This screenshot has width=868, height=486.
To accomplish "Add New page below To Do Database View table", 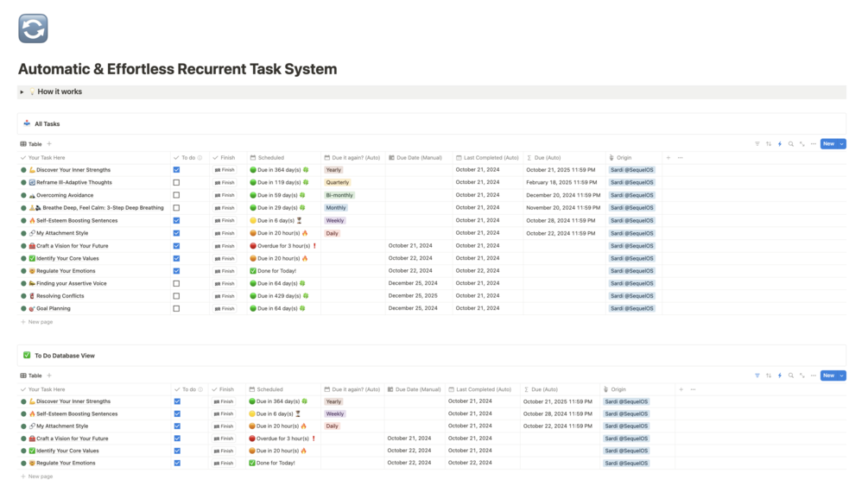I will point(36,476).
